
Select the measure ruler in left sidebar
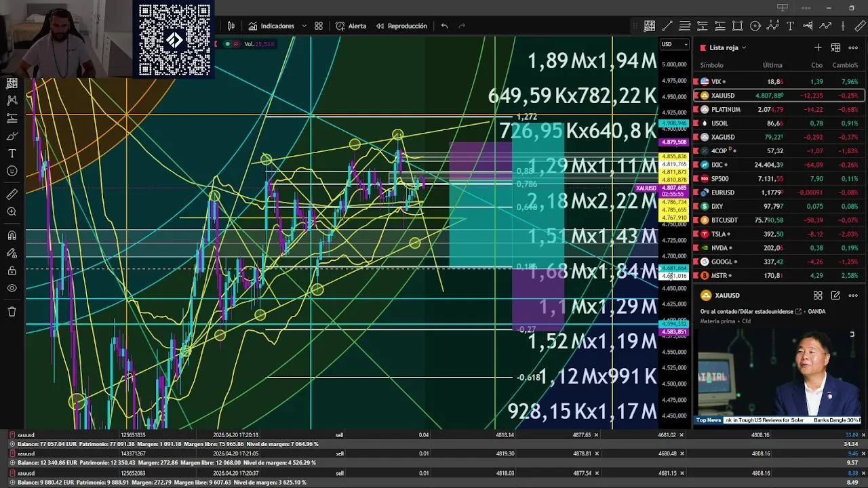pos(12,195)
